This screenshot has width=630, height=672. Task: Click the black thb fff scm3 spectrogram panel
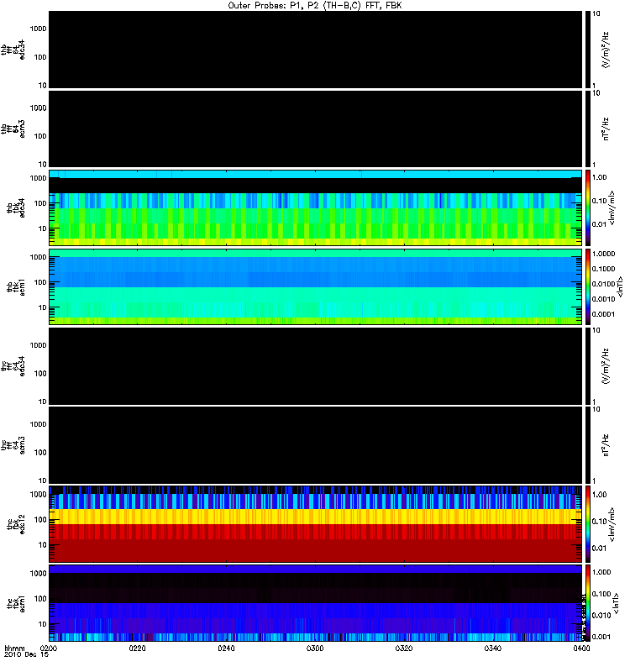click(x=316, y=129)
